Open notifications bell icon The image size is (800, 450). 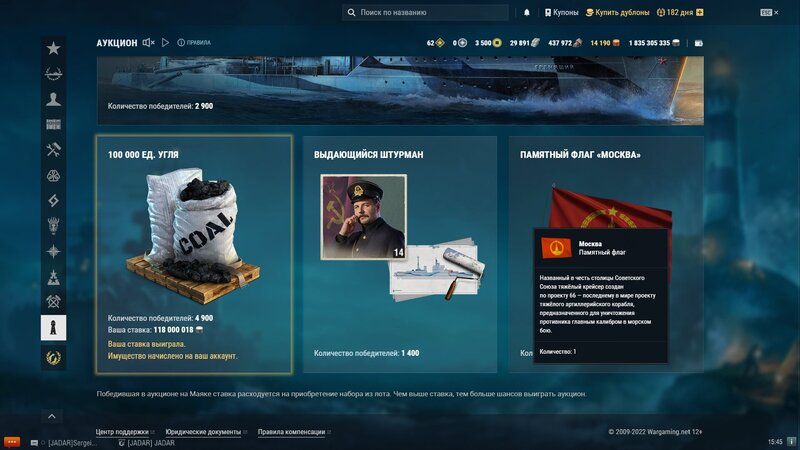pyautogui.click(x=527, y=13)
